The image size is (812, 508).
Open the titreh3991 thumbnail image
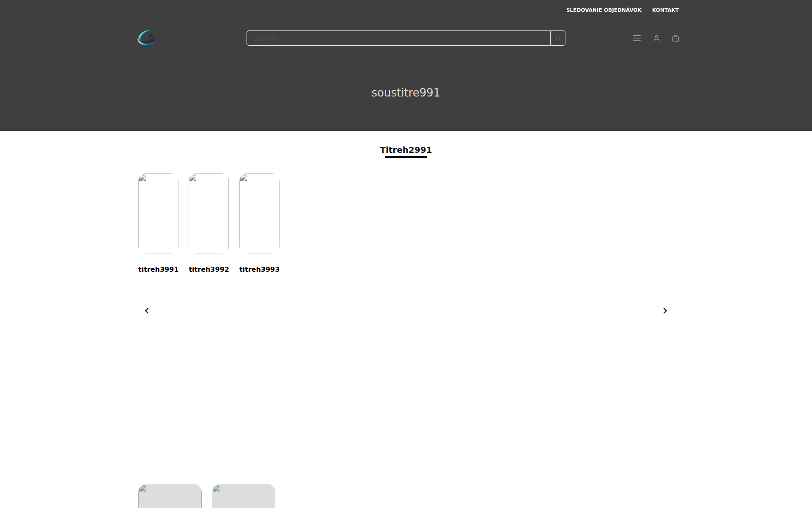click(x=158, y=213)
